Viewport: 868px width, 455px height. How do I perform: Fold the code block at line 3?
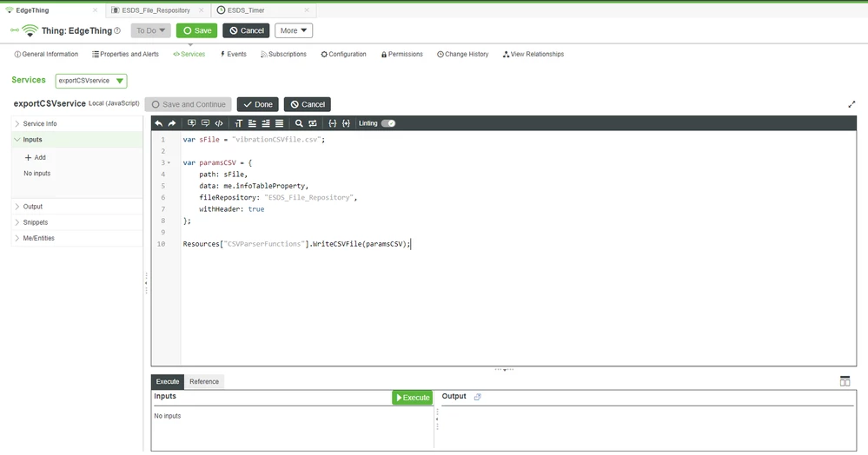coord(169,162)
